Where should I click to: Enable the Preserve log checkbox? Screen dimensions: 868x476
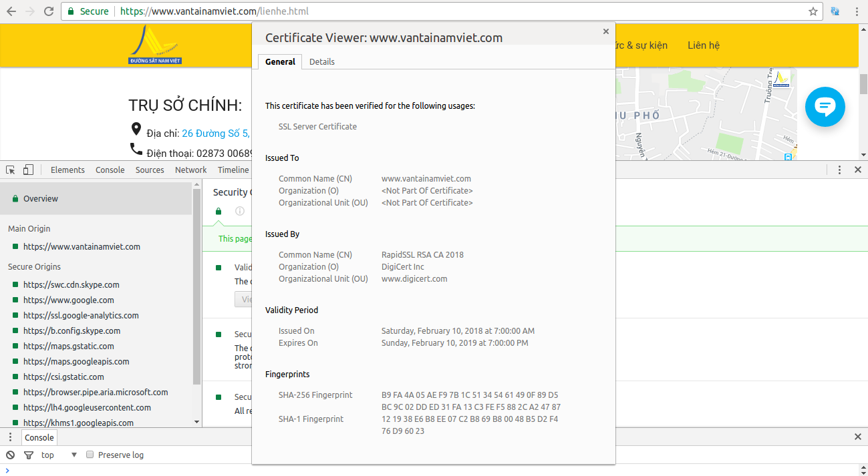(90, 455)
